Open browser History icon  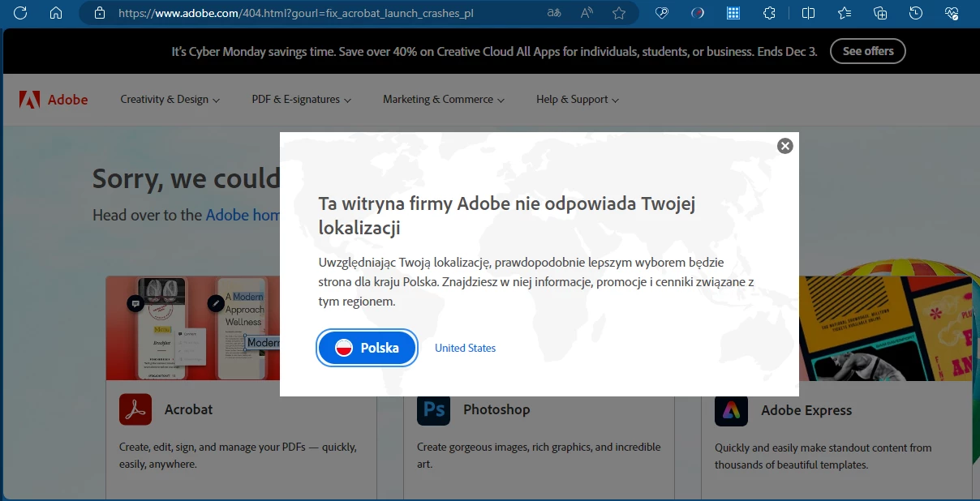click(916, 13)
